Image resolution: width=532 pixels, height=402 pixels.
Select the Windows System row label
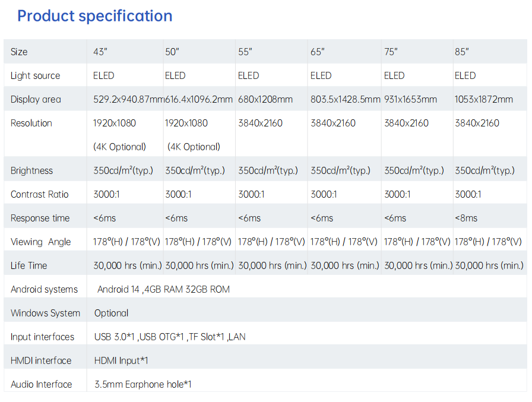click(x=45, y=313)
